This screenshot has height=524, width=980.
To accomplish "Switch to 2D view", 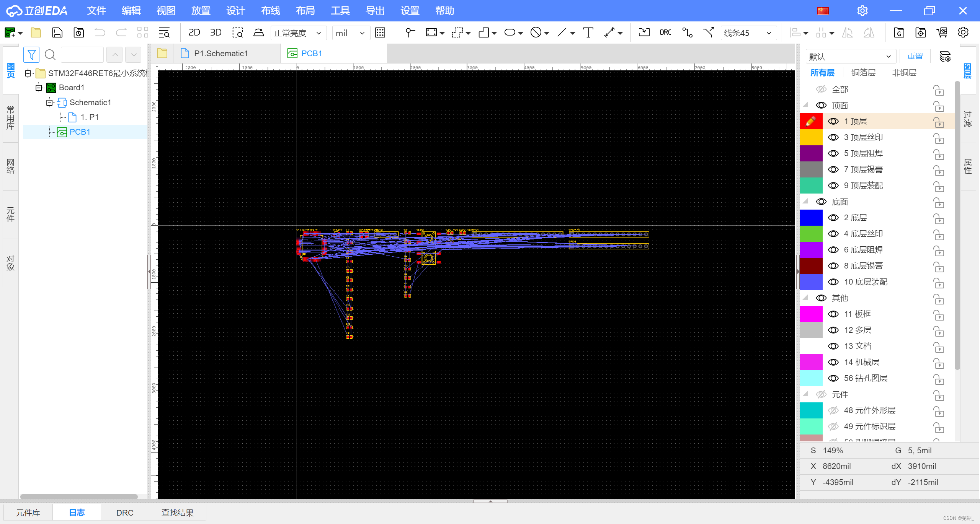I will (194, 33).
